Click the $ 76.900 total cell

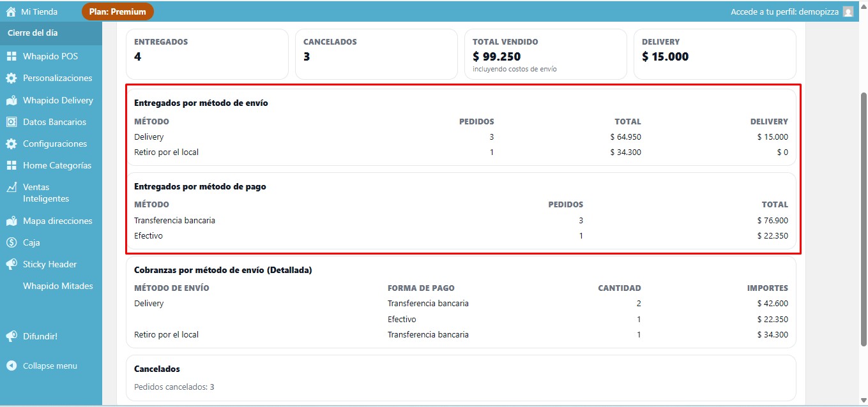point(772,220)
